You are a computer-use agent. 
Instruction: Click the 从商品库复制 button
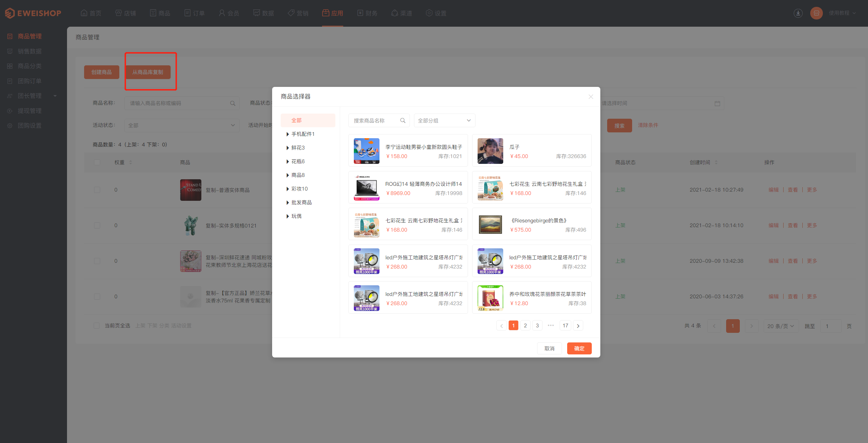(148, 72)
